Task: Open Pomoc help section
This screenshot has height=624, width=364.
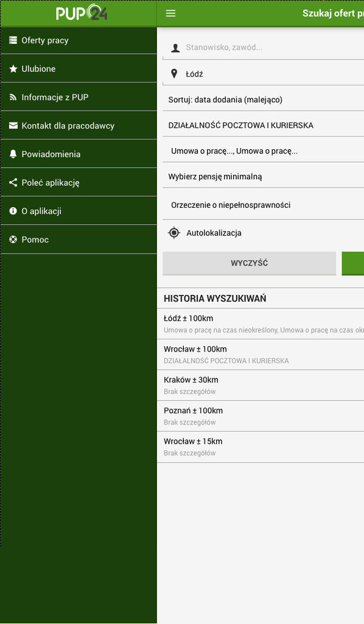Action: (79, 239)
